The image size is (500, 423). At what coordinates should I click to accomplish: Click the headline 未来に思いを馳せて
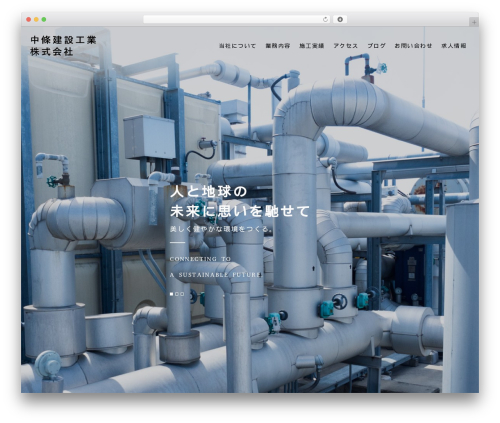(x=240, y=211)
